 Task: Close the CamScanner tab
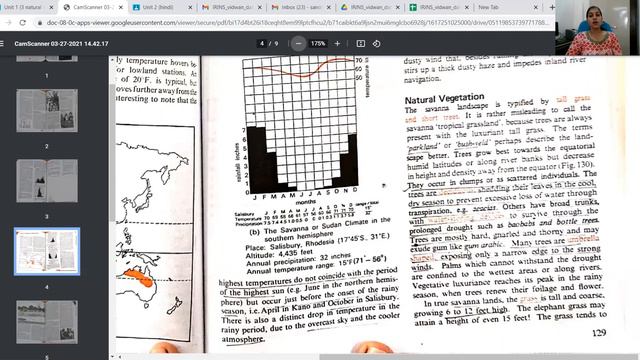point(121,7)
